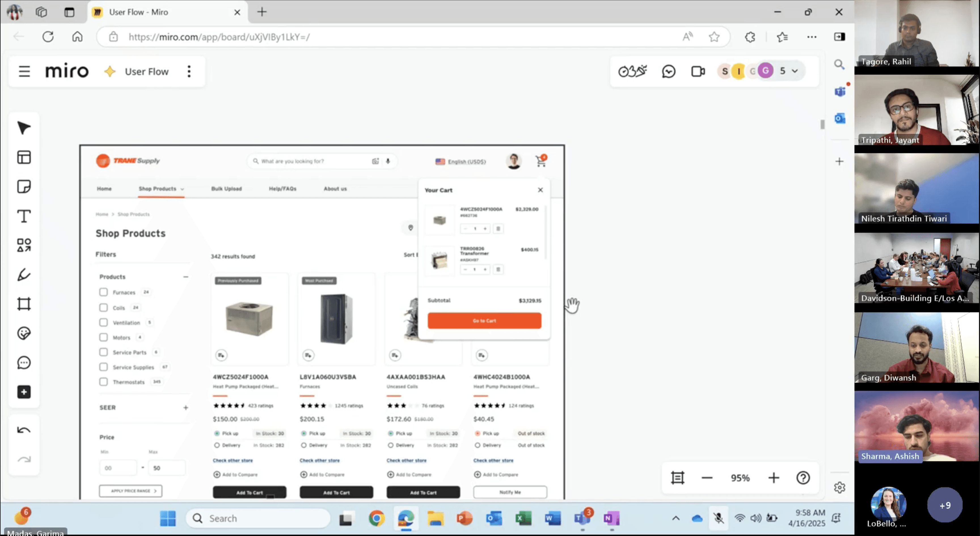The image size is (980, 536).
Task: Select the pen drawing tool
Action: (x=24, y=275)
